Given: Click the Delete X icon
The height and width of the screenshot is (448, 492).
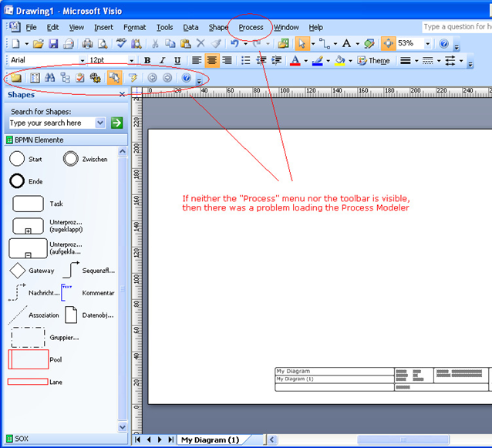Looking at the screenshot, I should point(201,43).
